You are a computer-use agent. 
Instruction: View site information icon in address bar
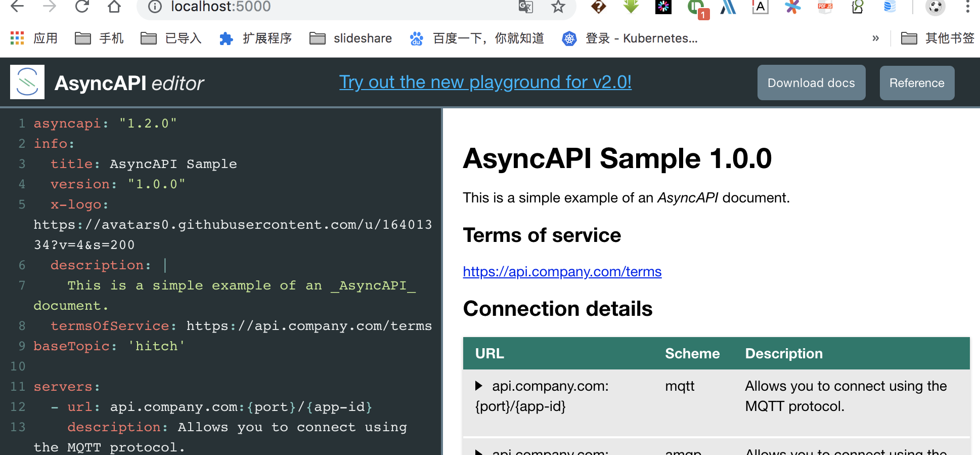155,7
